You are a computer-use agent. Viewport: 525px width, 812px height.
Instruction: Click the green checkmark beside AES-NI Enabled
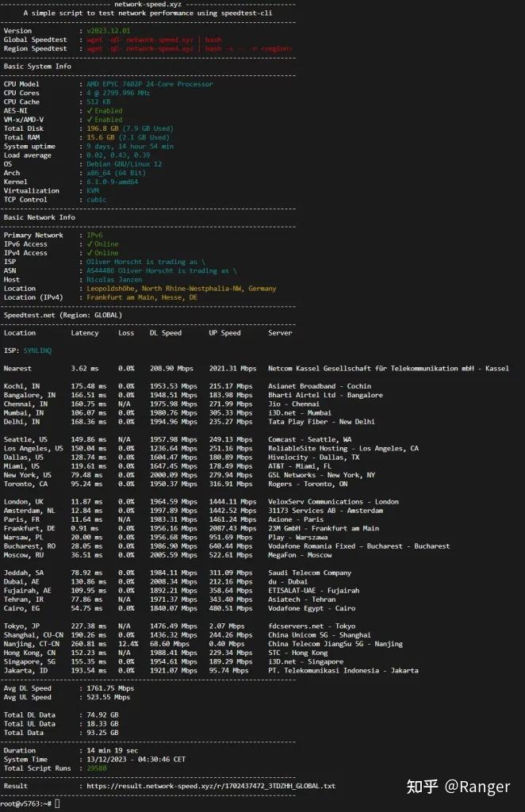[x=89, y=111]
